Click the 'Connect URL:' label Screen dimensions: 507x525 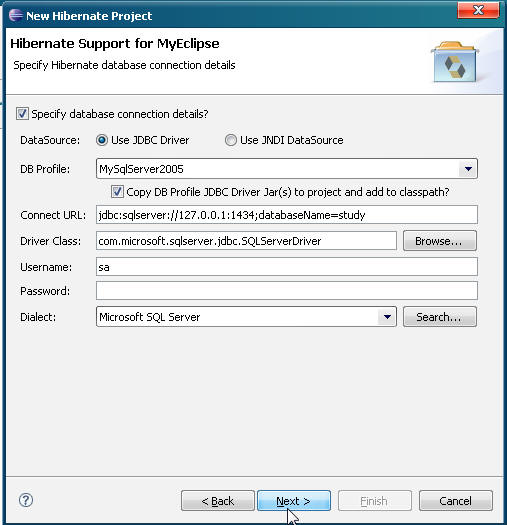(x=53, y=215)
